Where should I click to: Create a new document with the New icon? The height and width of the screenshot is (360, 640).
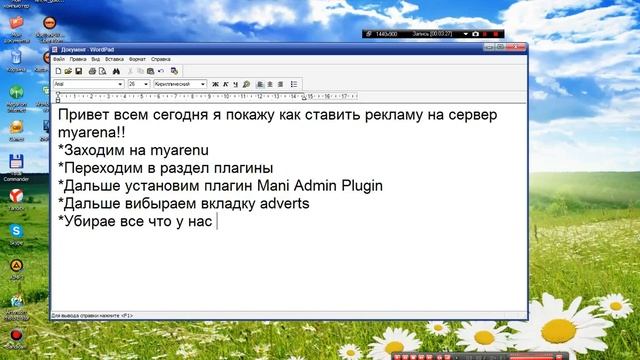(x=58, y=71)
